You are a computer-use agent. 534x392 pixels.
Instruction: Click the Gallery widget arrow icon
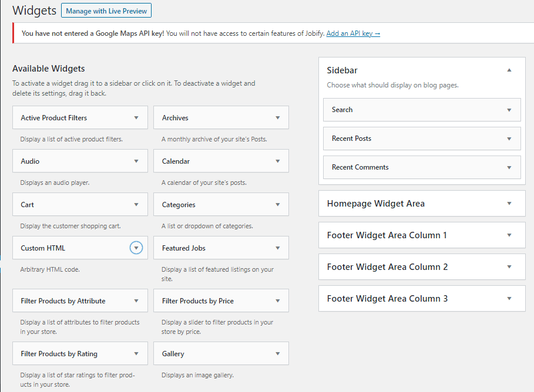(x=277, y=353)
